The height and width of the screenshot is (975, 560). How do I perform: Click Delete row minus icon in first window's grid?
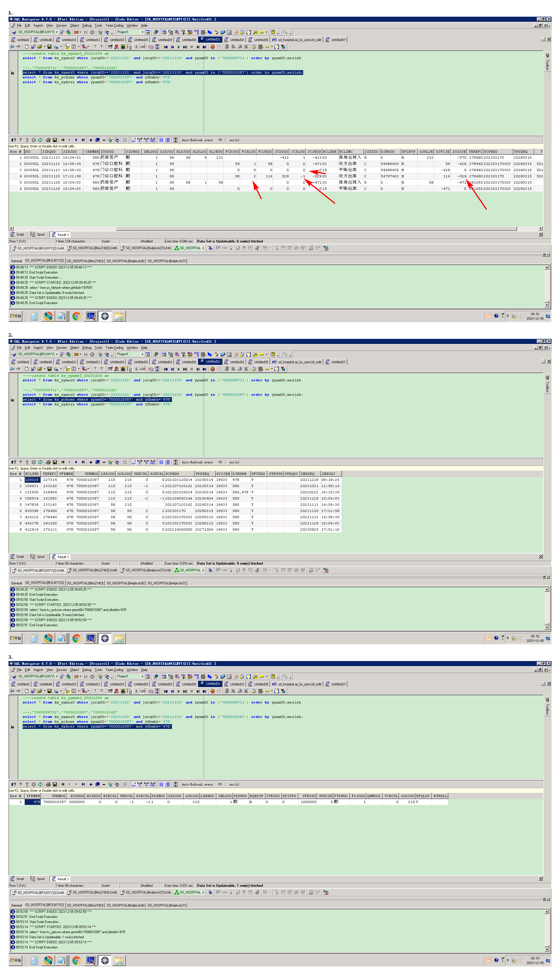pos(104,140)
